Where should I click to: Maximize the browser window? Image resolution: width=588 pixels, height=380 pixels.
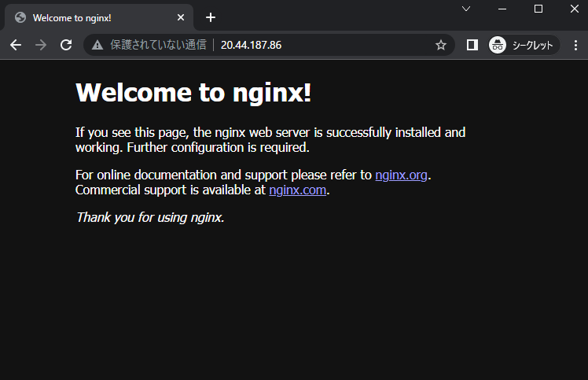pyautogui.click(x=538, y=9)
